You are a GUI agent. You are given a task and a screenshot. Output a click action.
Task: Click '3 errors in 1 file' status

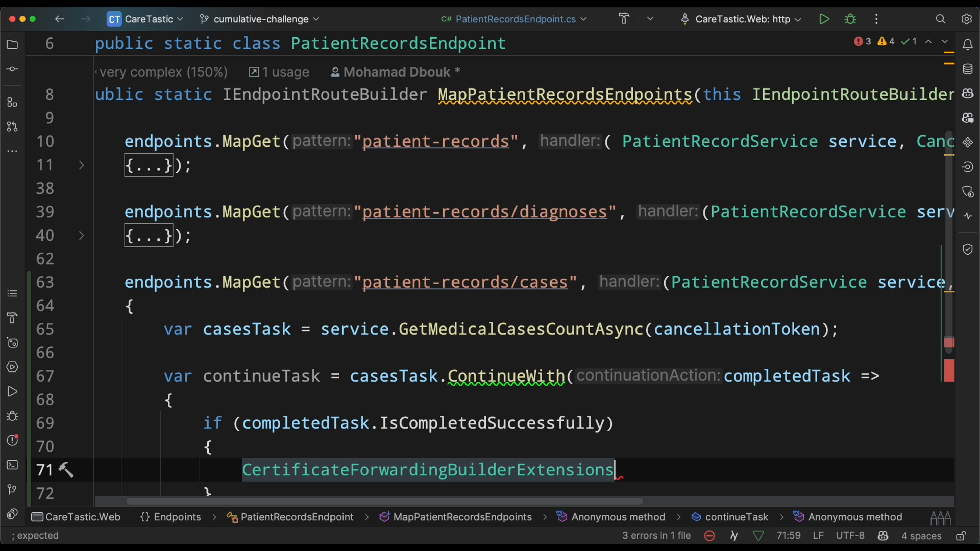656,536
